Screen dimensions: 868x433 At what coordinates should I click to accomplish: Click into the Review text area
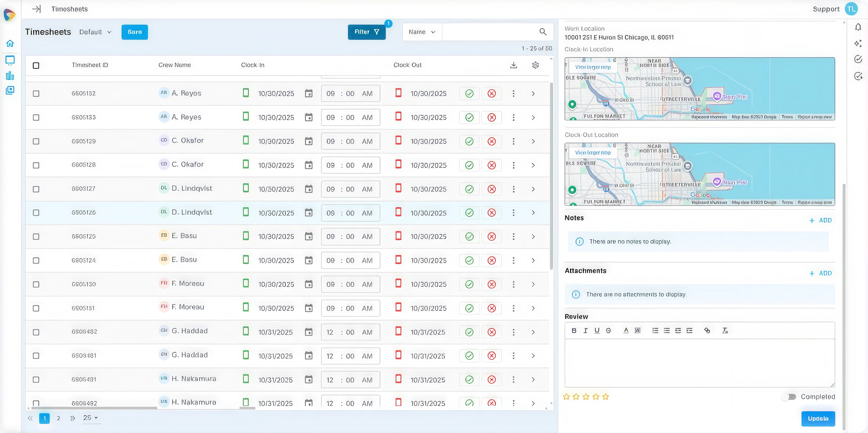[700, 363]
